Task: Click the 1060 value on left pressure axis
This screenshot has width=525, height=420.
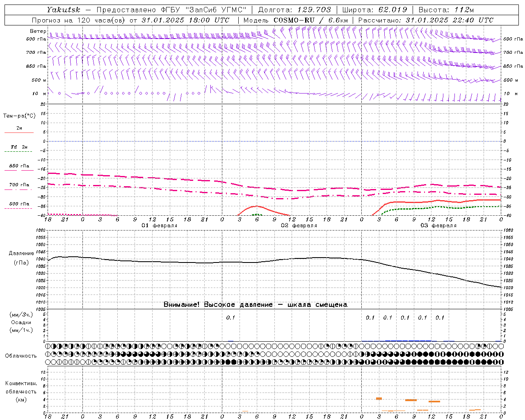Action: click(41, 231)
